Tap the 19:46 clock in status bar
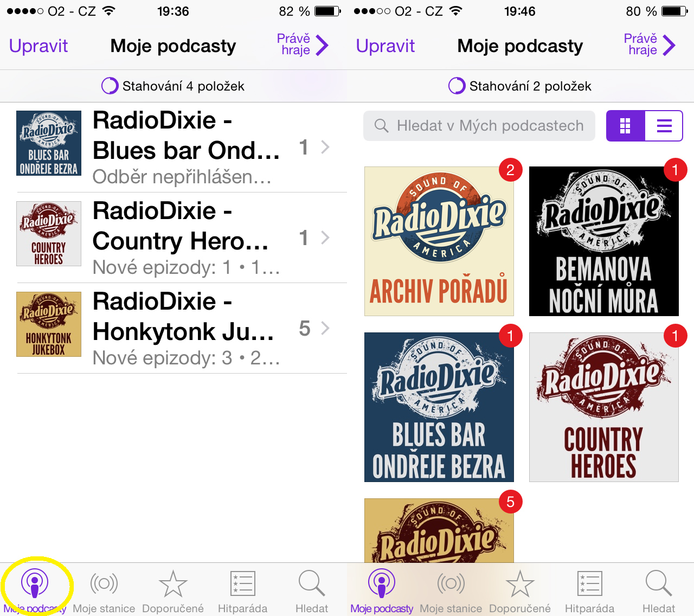The width and height of the screenshot is (694, 616). pos(519,11)
